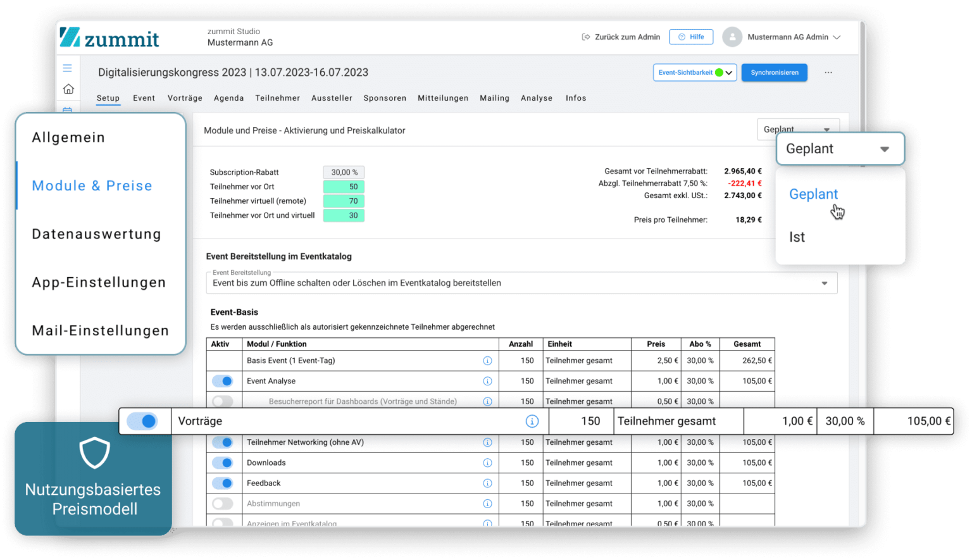The height and width of the screenshot is (560, 972).
Task: Open the info tooltip next to Event Analyse
Action: tap(487, 381)
